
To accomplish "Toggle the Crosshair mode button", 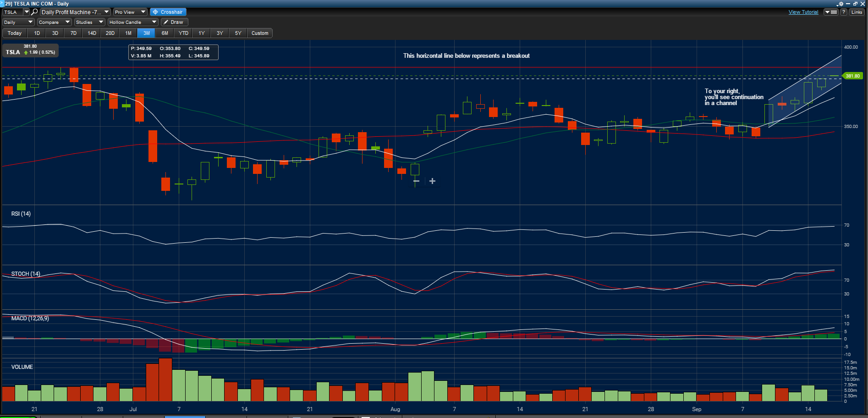I will (x=168, y=12).
